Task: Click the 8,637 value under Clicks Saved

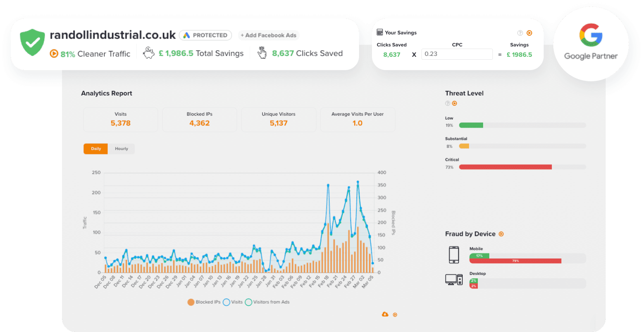Action: (x=392, y=55)
